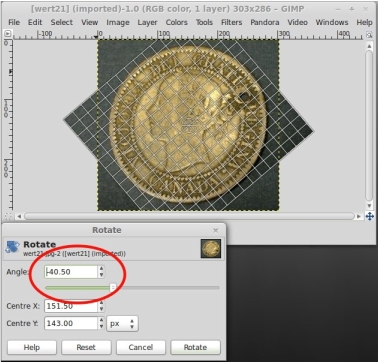The height and width of the screenshot is (362, 378).
Task: Click the Rotate tool icon in dialog header
Action: pos(12,248)
